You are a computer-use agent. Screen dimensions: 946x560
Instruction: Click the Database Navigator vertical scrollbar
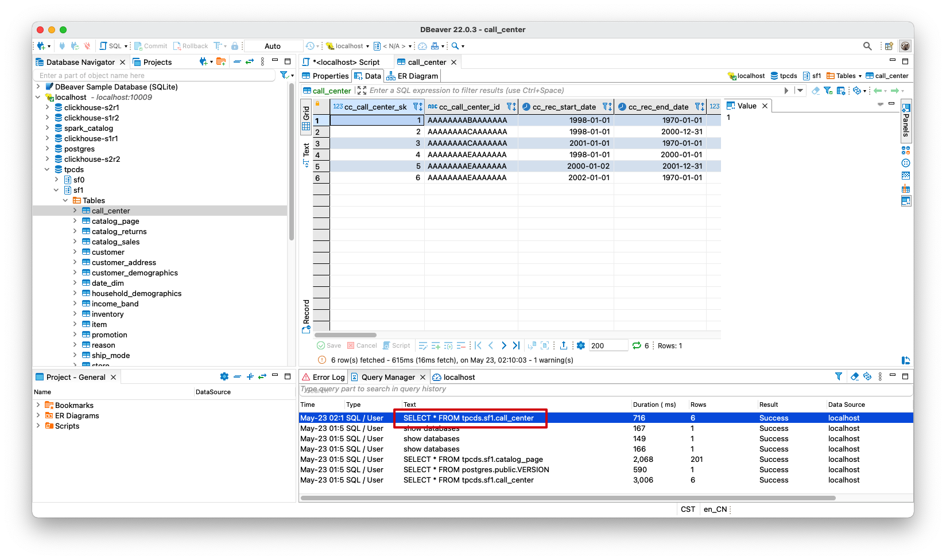[292, 161]
